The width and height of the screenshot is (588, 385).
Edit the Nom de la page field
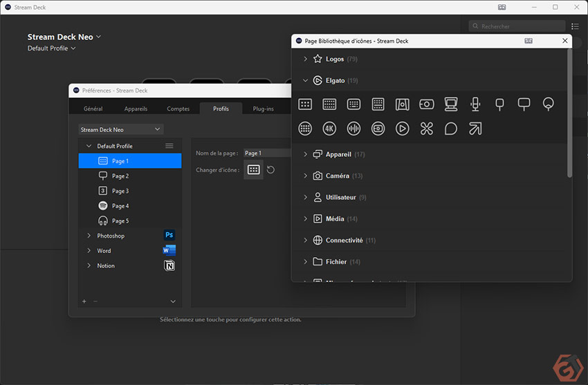click(x=268, y=153)
